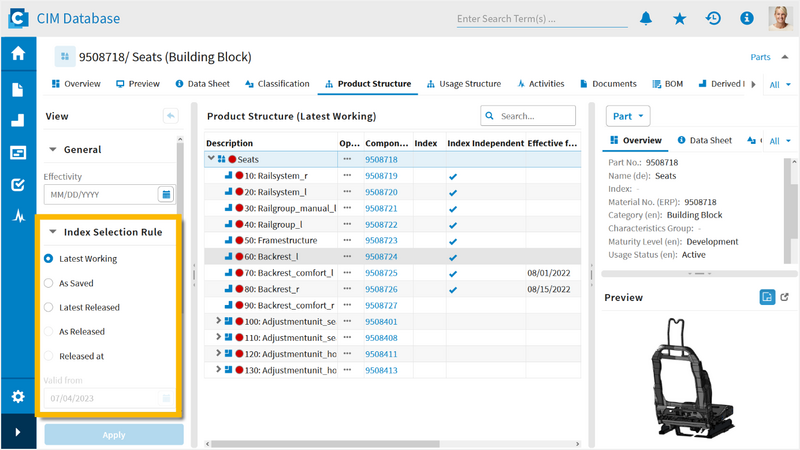Open the notifications bell icon
The width and height of the screenshot is (800, 450).
pyautogui.click(x=646, y=19)
